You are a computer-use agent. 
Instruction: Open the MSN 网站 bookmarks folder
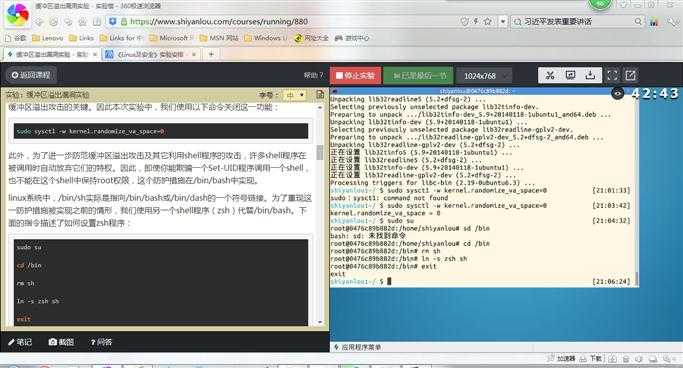pyautogui.click(x=219, y=38)
